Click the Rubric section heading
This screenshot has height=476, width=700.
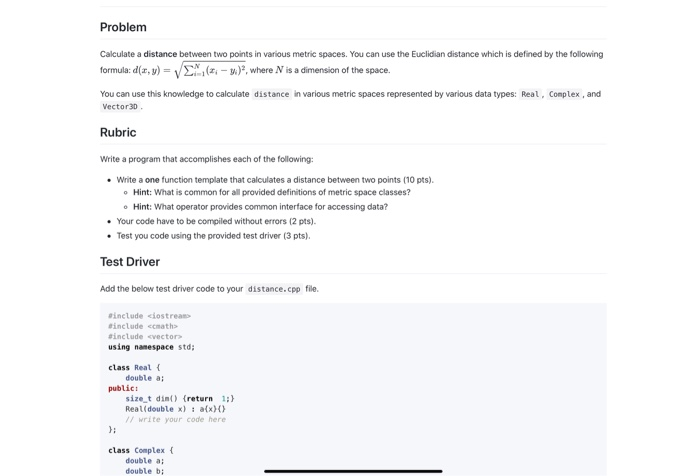tap(118, 132)
